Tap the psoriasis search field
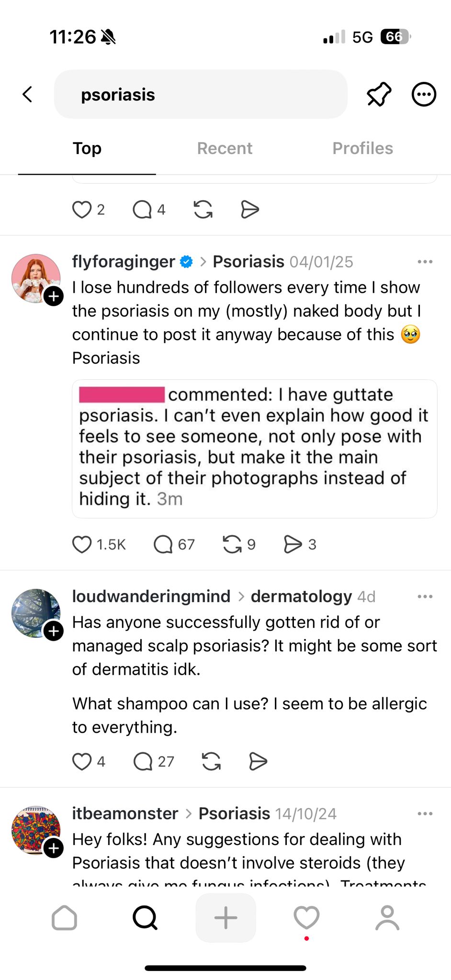The width and height of the screenshot is (451, 980). (x=201, y=94)
